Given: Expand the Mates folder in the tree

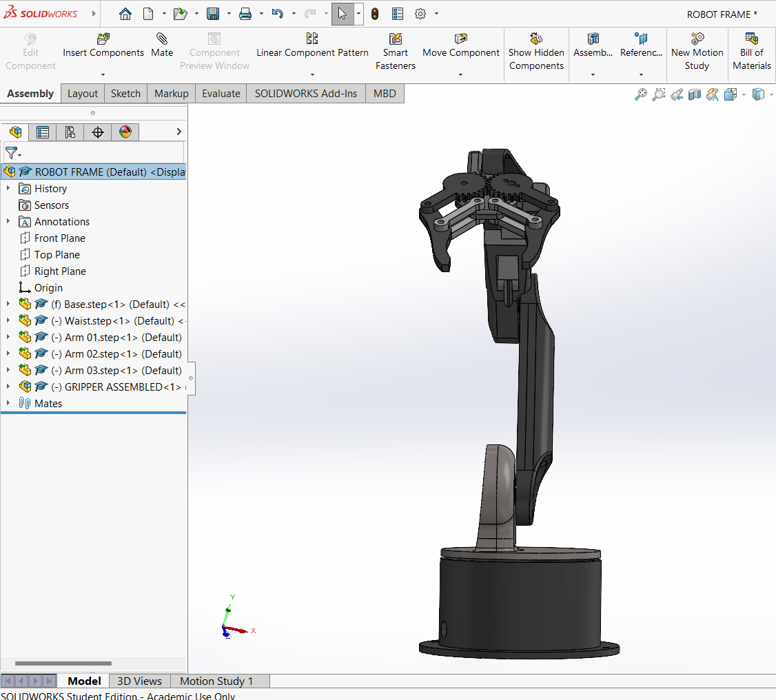Looking at the screenshot, I should pos(8,404).
